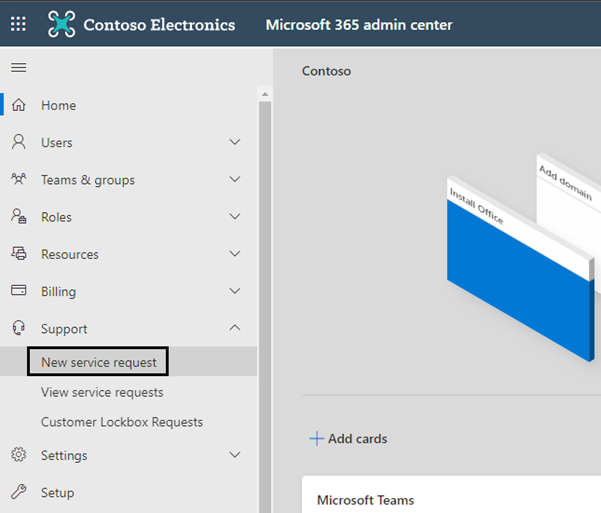Click the Contoso organization name heading
601x513 pixels.
[326, 71]
